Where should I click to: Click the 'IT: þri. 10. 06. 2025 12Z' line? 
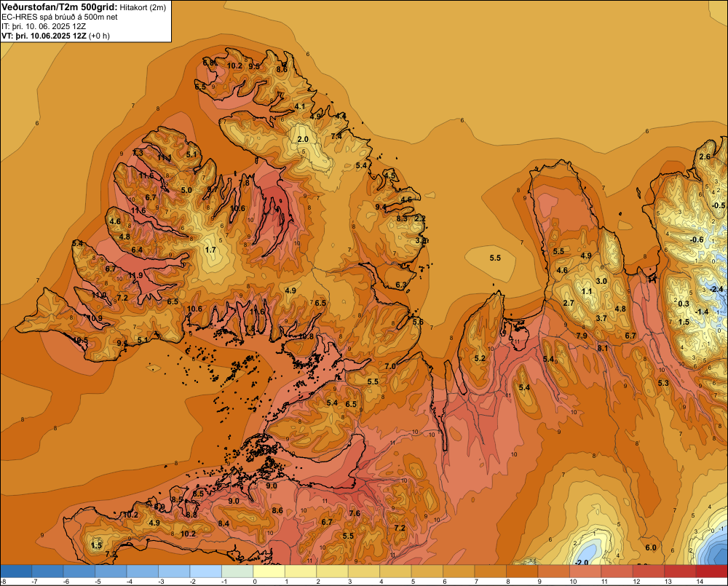tap(44, 26)
